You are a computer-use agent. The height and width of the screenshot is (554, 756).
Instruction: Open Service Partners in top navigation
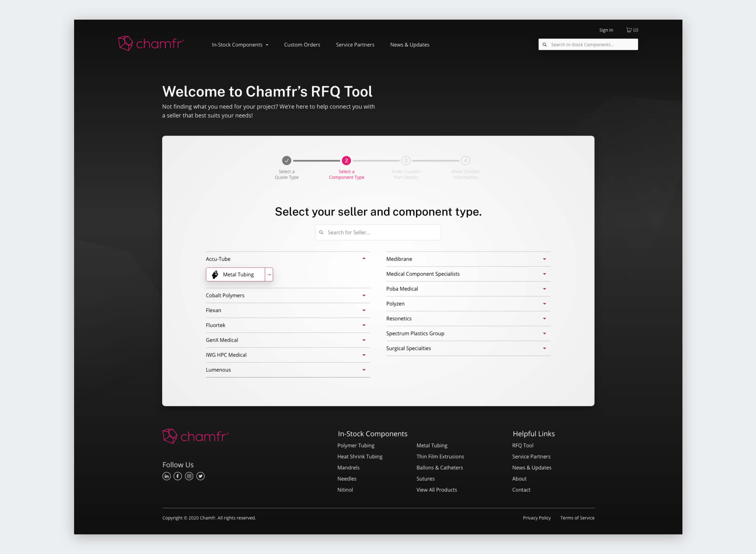pos(355,45)
